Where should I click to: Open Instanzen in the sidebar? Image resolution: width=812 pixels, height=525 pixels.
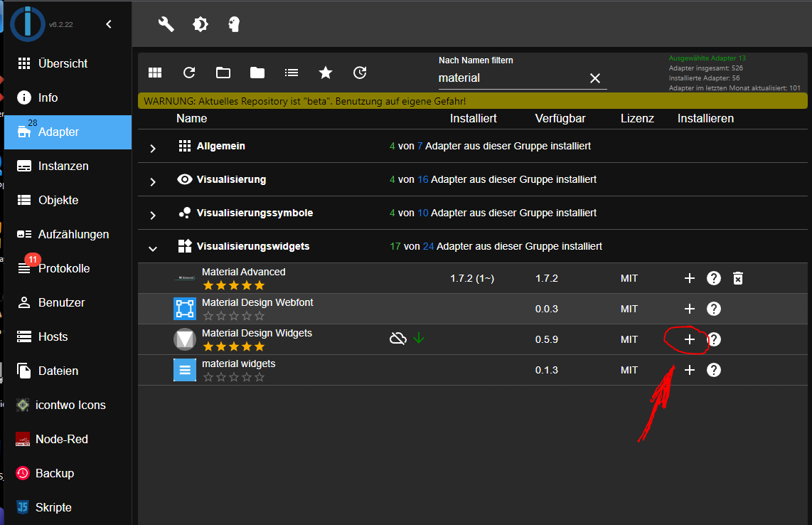63,166
